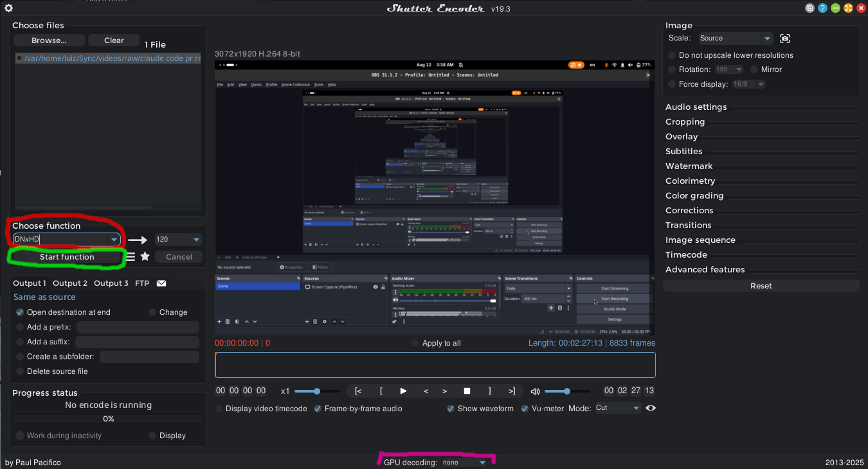The width and height of the screenshot is (868, 469).
Task: Mute audio using the speaker icon
Action: coord(535,391)
